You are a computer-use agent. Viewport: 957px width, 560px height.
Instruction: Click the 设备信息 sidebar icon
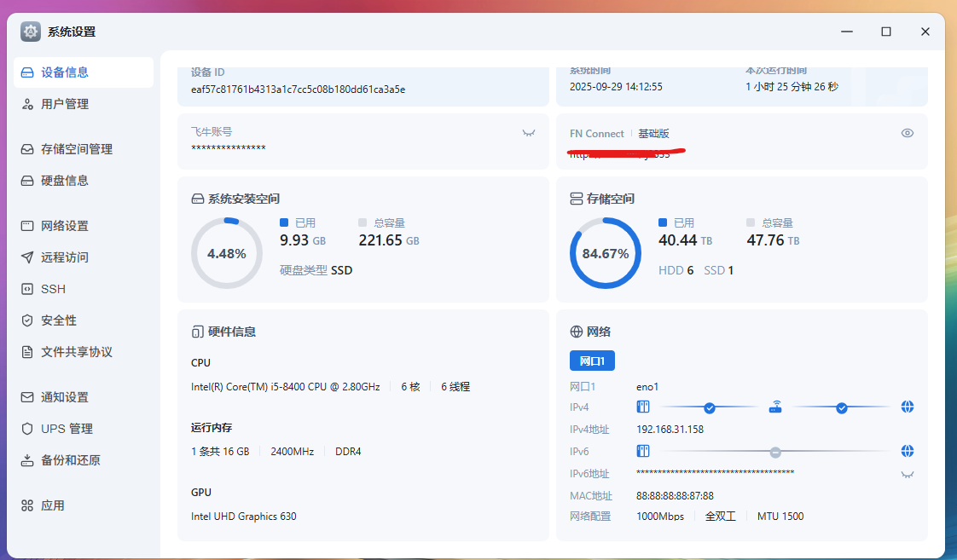pos(27,72)
